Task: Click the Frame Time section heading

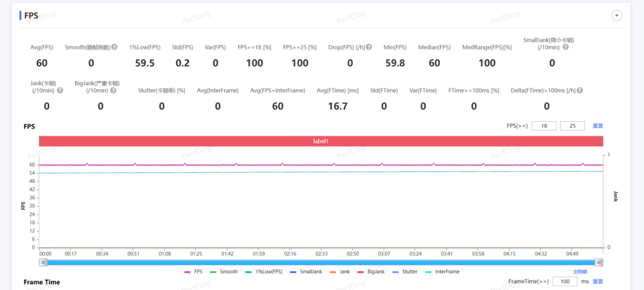Action: click(42, 282)
